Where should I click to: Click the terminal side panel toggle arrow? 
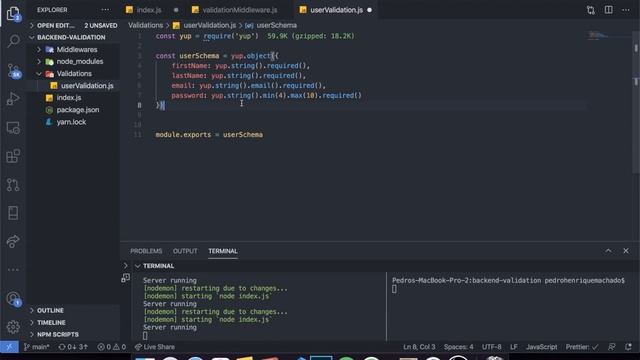pos(125,266)
